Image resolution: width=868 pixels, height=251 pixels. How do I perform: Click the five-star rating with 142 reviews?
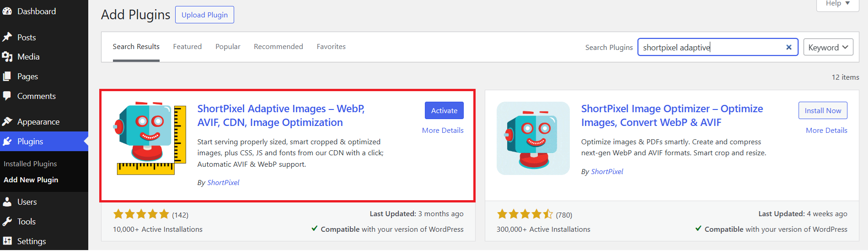tap(141, 214)
